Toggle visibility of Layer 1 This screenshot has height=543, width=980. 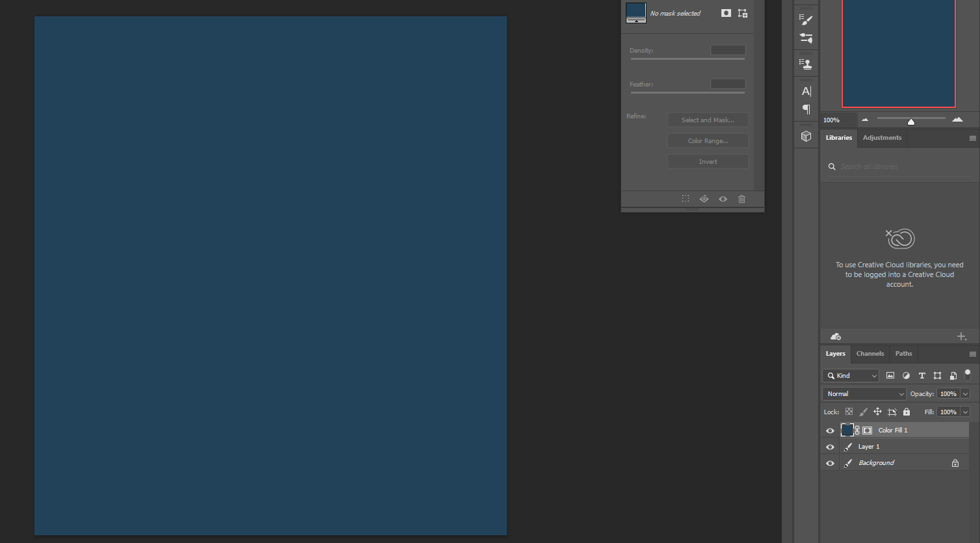[x=830, y=447]
